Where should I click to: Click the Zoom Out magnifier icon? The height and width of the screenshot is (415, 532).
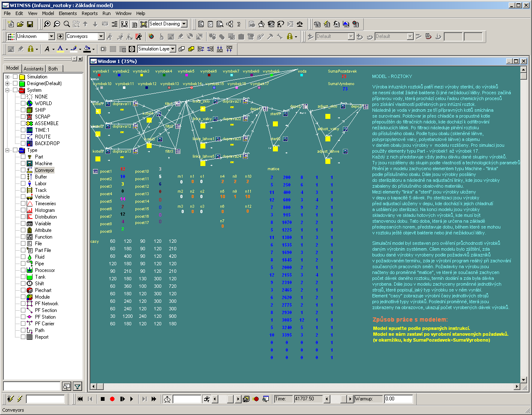[x=57, y=24]
